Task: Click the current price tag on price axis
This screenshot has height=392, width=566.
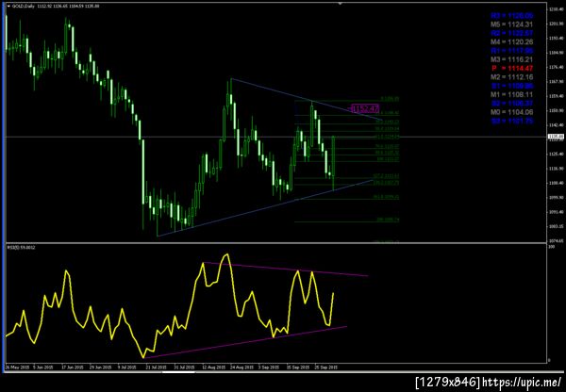Action: click(554, 137)
